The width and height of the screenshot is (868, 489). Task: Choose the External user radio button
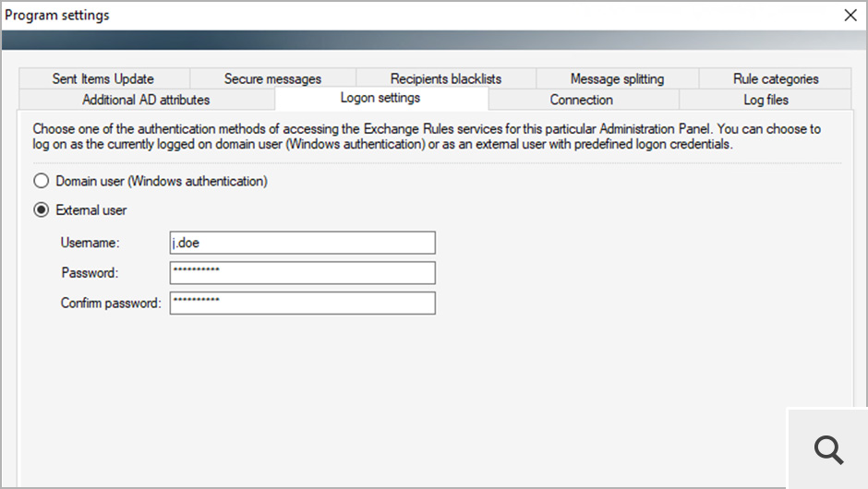[x=41, y=210]
